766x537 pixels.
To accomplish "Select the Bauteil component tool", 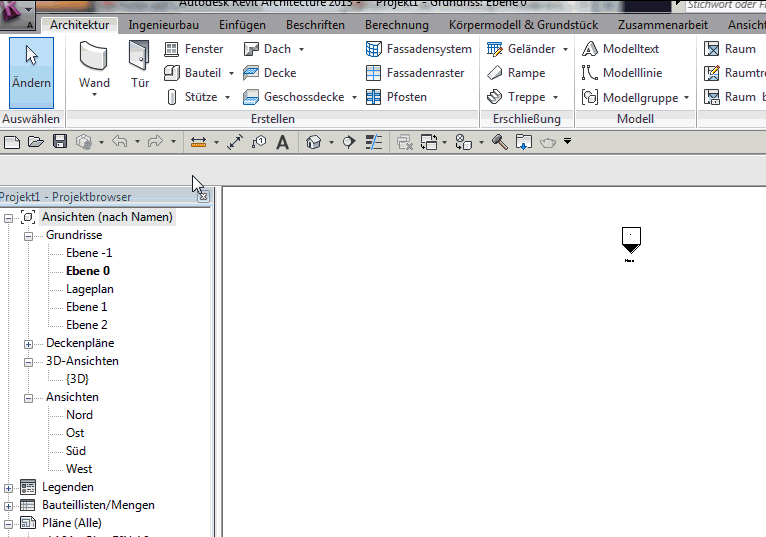I will [x=192, y=73].
